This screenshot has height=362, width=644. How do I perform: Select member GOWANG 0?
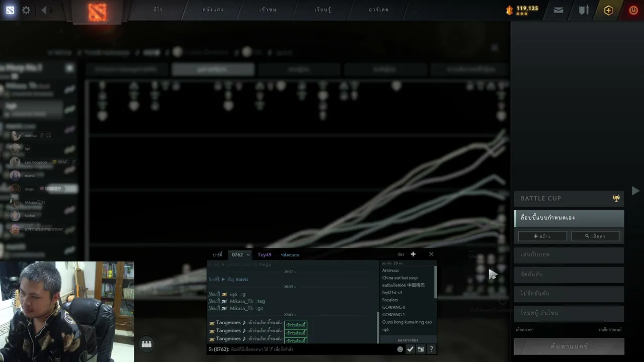click(x=393, y=307)
